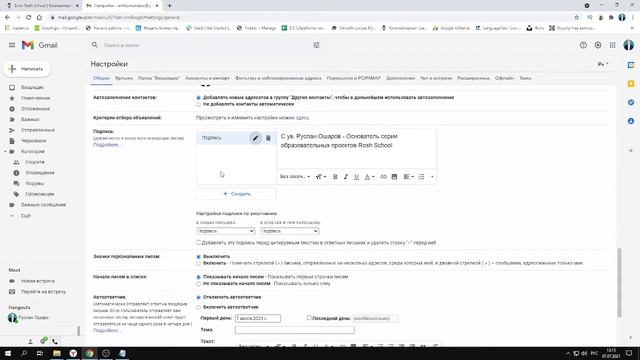This screenshot has width=640, height=360.
Task: Open the Помеченные starred folder
Action: pyautogui.click(x=36, y=98)
